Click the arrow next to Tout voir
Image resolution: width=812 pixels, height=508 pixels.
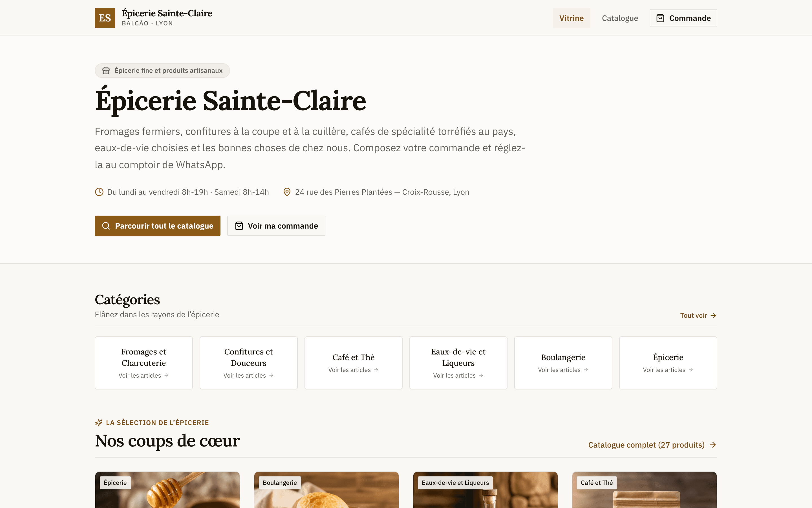tap(713, 316)
